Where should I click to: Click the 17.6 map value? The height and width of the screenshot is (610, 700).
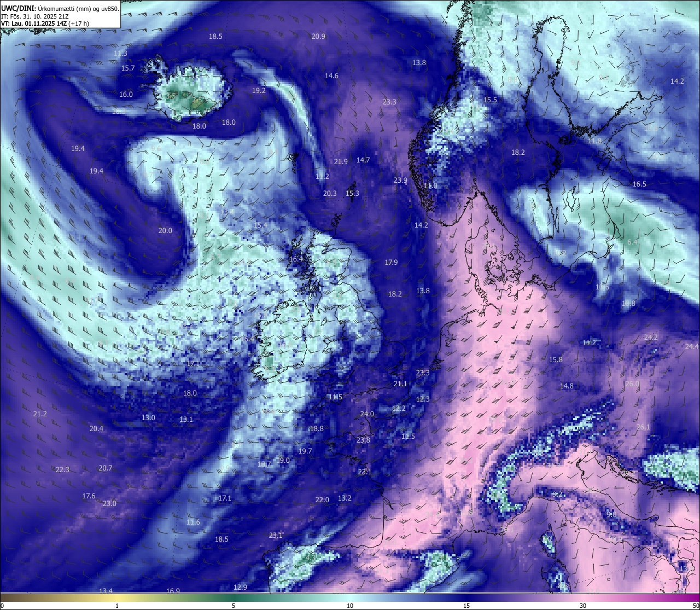pos(89,496)
